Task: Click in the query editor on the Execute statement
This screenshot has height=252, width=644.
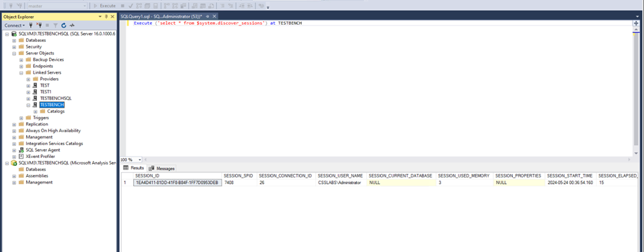Action: pyautogui.click(x=218, y=24)
